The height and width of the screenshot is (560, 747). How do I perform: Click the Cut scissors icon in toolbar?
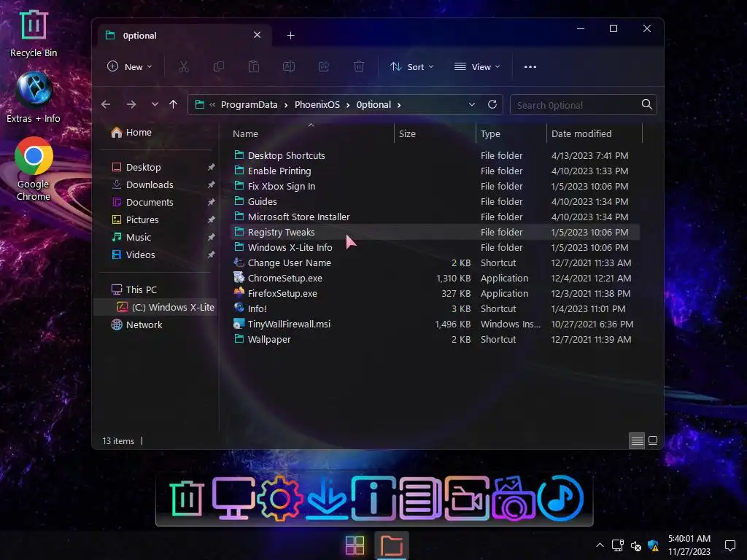click(x=183, y=66)
